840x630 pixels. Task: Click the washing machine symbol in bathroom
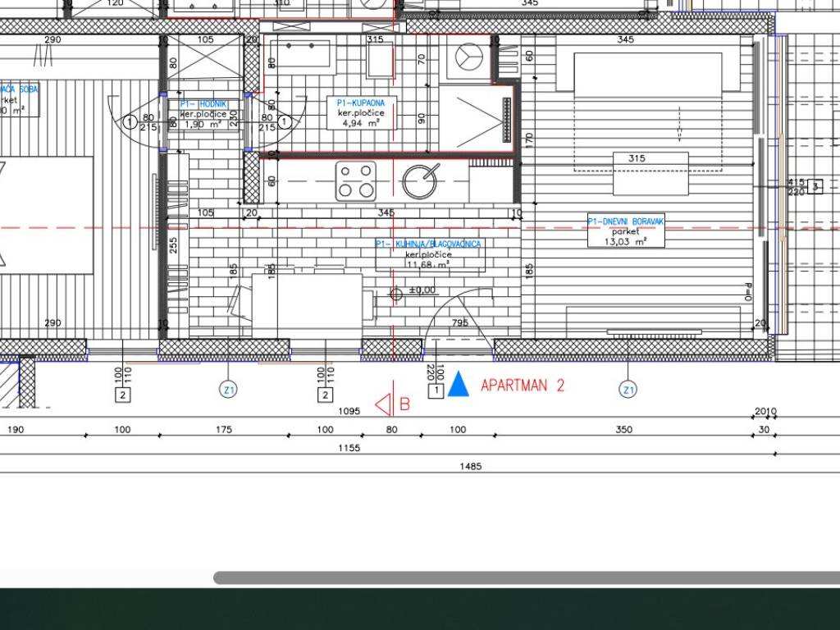click(x=470, y=56)
